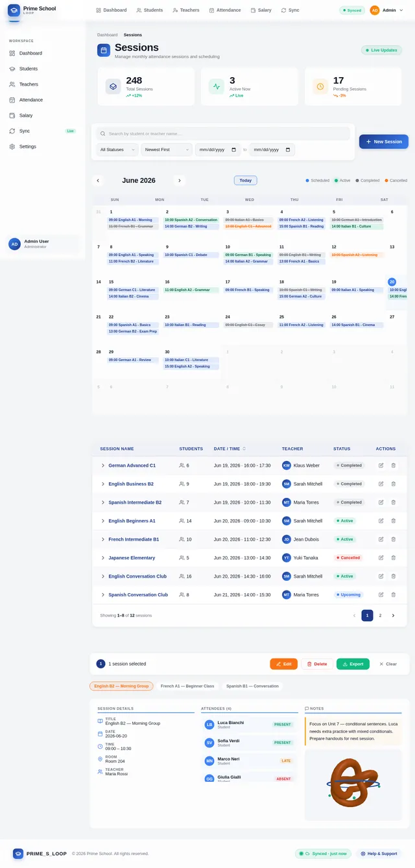Image resolution: width=415 pixels, height=868 pixels.
Task: Click the Delete button in selection bar
Action: [317, 664]
